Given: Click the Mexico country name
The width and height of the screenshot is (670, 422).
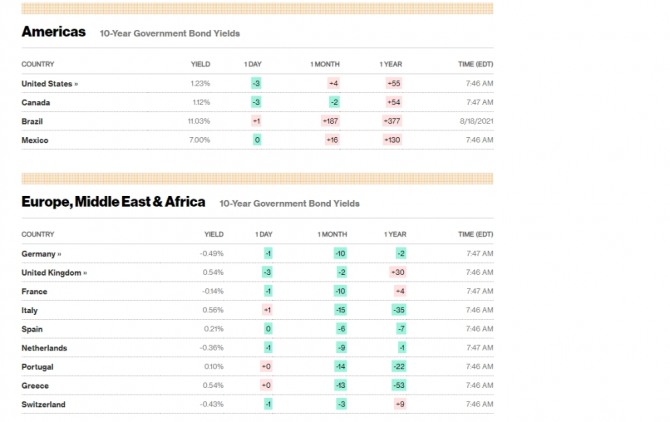Looking at the screenshot, I should point(34,140).
